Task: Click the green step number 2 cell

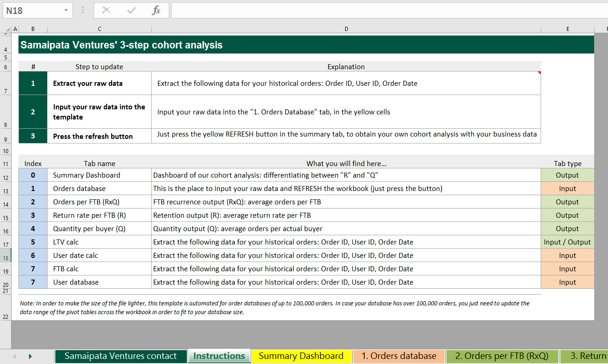Action: point(33,112)
